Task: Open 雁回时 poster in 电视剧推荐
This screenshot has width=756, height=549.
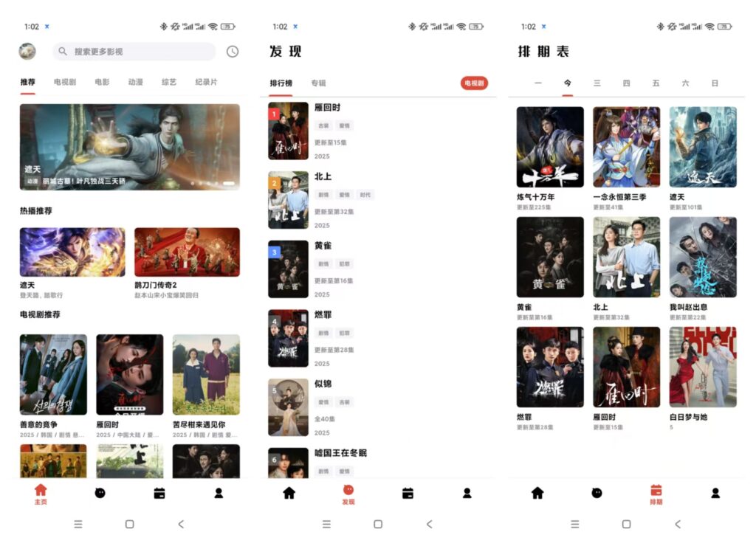Action: click(130, 375)
